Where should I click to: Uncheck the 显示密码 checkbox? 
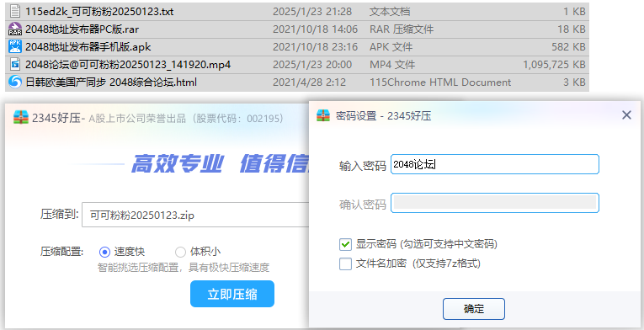[x=345, y=244]
